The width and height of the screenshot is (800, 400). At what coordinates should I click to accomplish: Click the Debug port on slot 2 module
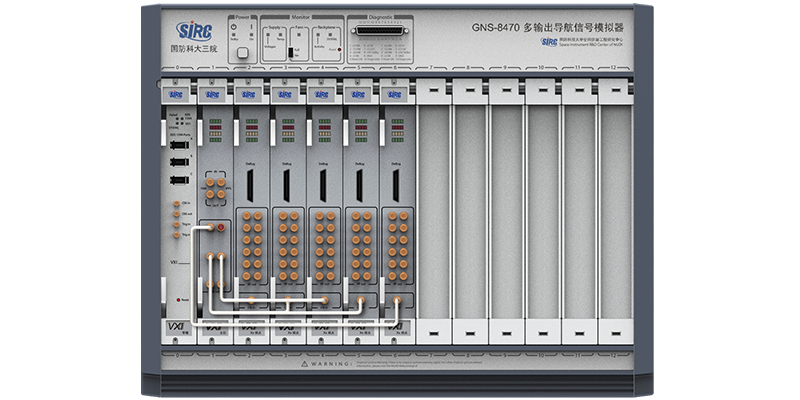click(249, 183)
